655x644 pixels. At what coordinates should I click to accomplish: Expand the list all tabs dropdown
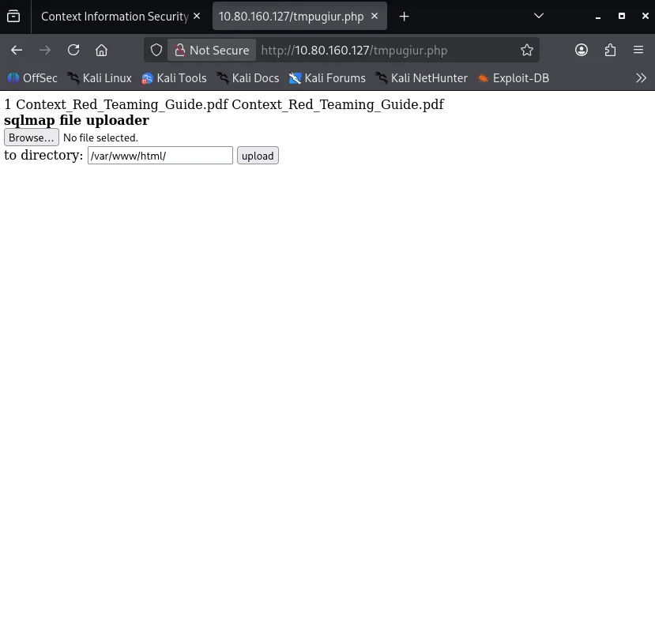pyautogui.click(x=538, y=16)
